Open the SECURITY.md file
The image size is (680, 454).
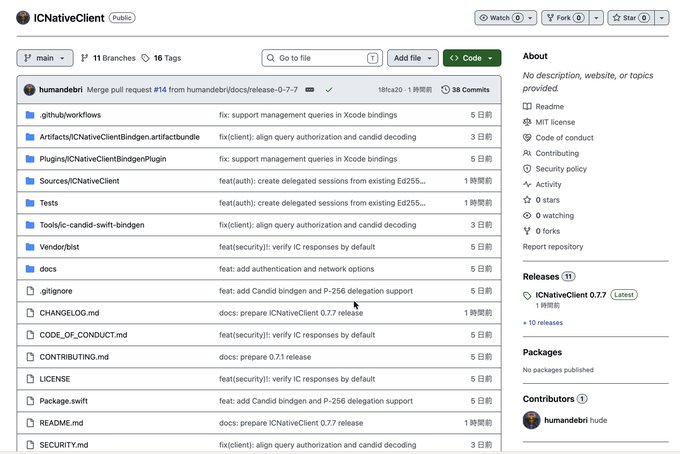pos(64,445)
